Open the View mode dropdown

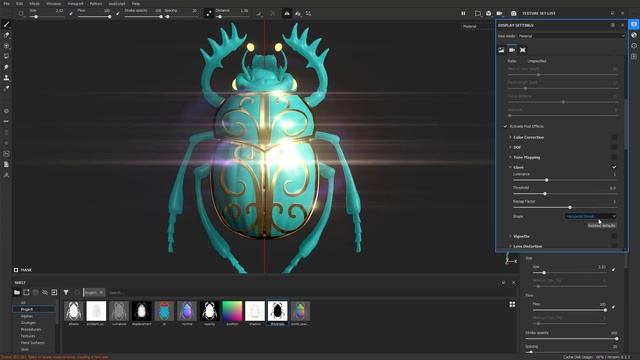pyautogui.click(x=571, y=36)
